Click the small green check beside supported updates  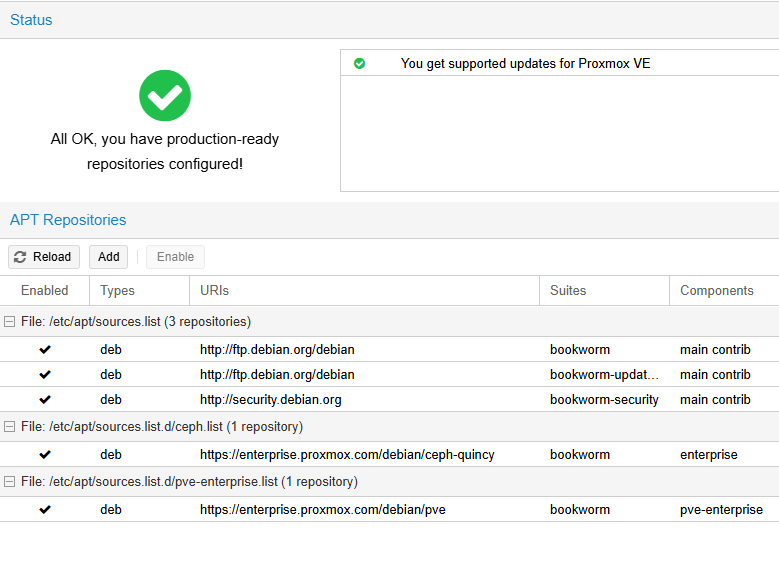[x=359, y=64]
